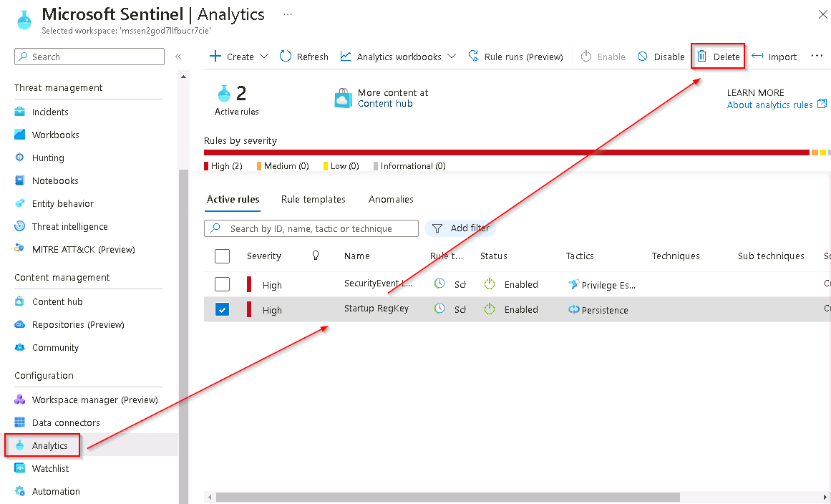Click Enabled status of SecurityEvent rule
The height and width of the screenshot is (504, 831).
pos(512,284)
